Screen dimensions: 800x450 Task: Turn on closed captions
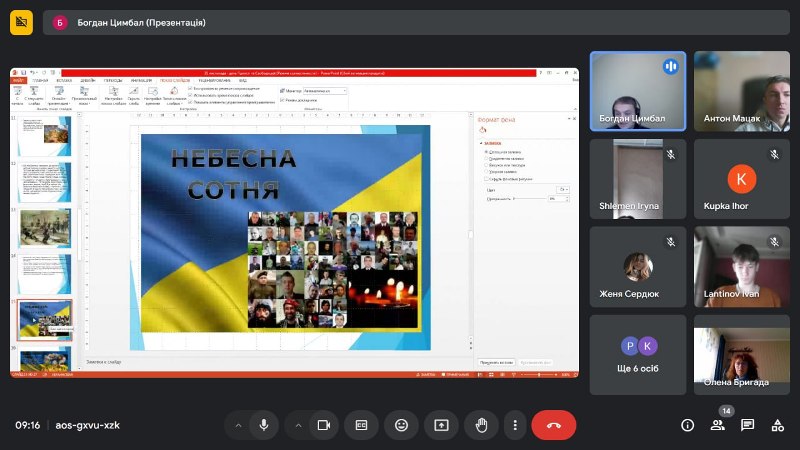(x=363, y=425)
